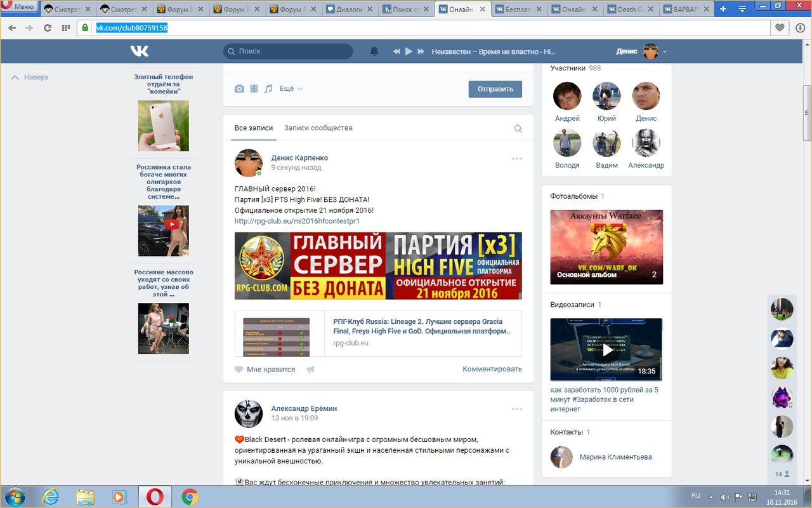
Task: Click Денис Карпенко's post avatar
Action: [x=249, y=163]
